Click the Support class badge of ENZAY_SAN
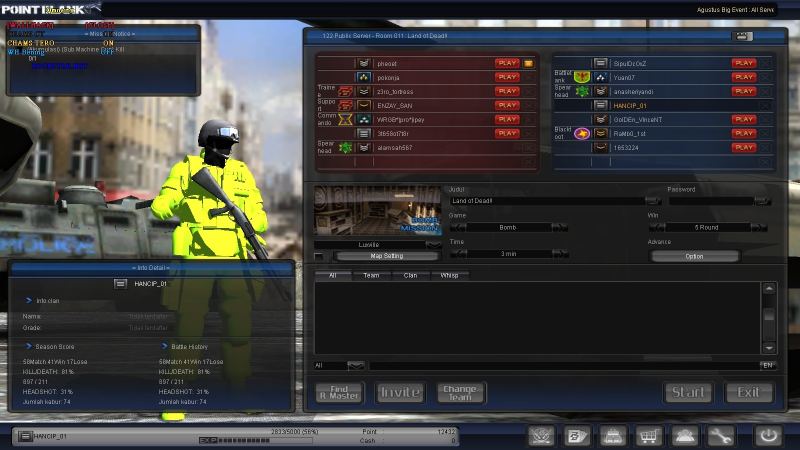This screenshot has width=800, height=450. [345, 105]
